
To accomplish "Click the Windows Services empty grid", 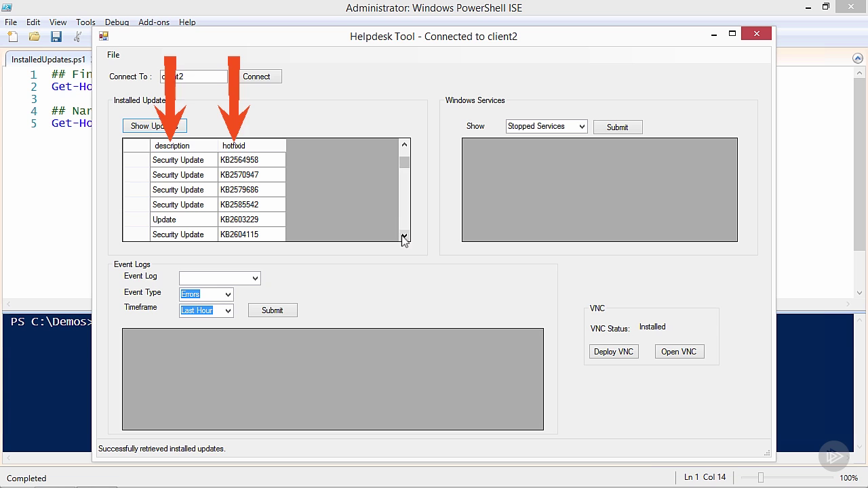I will point(599,190).
